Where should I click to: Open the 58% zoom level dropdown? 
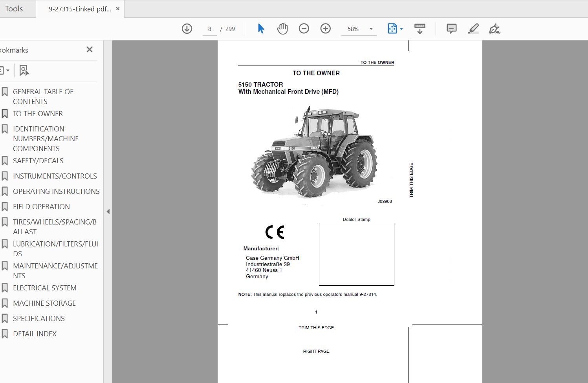click(371, 29)
